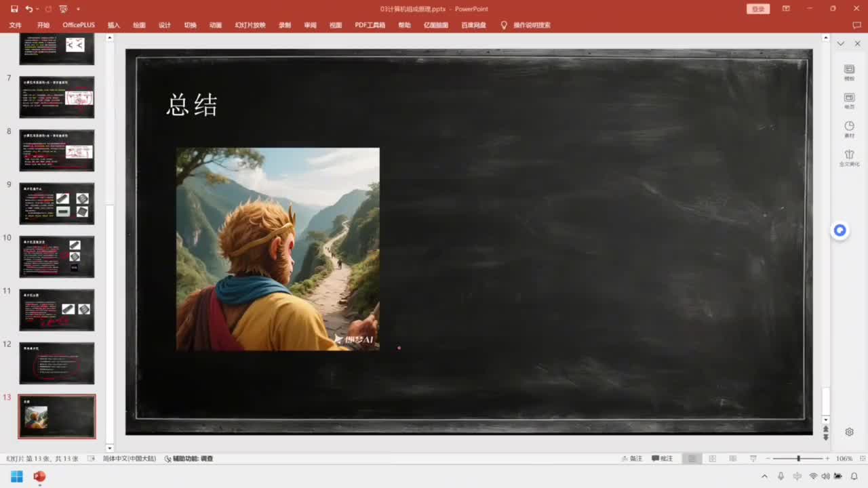Click the lightbulb tell-me search icon
This screenshot has height=488, width=868.
click(504, 25)
